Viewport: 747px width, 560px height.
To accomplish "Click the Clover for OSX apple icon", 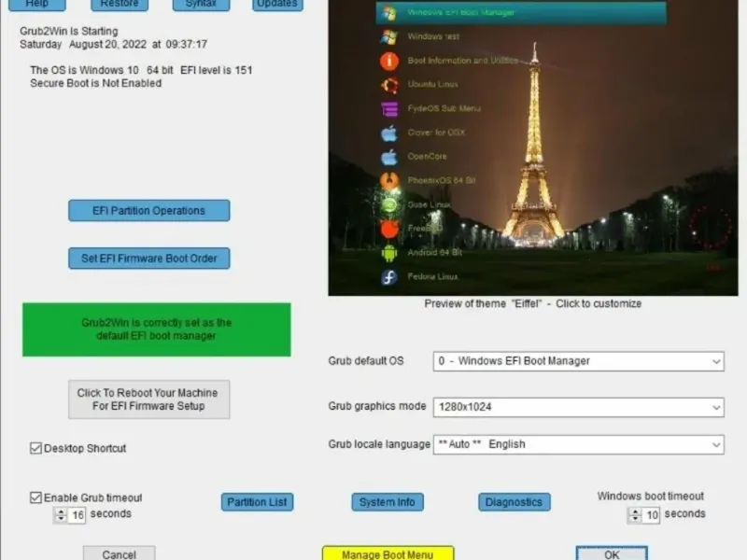I will click(x=389, y=133).
